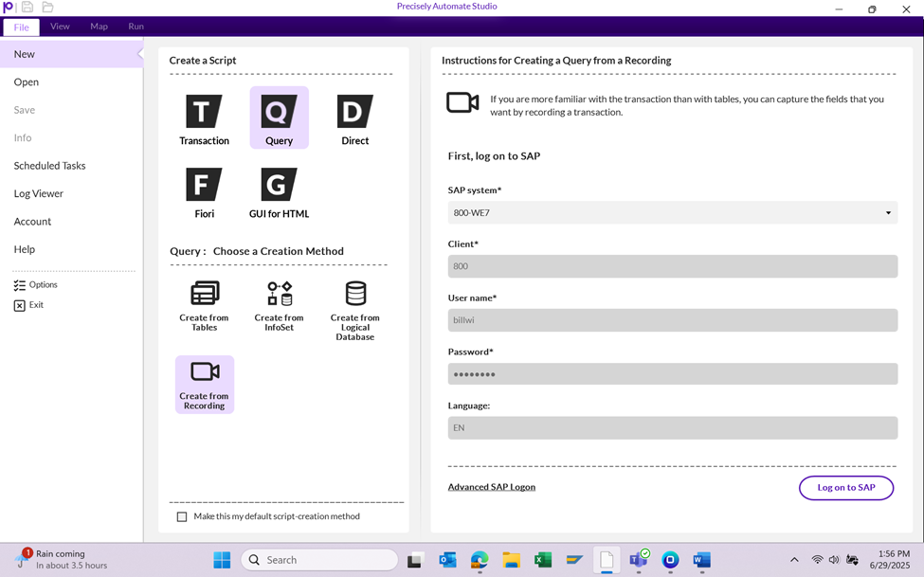Switch to the Run tab
924x577 pixels.
[x=136, y=27]
